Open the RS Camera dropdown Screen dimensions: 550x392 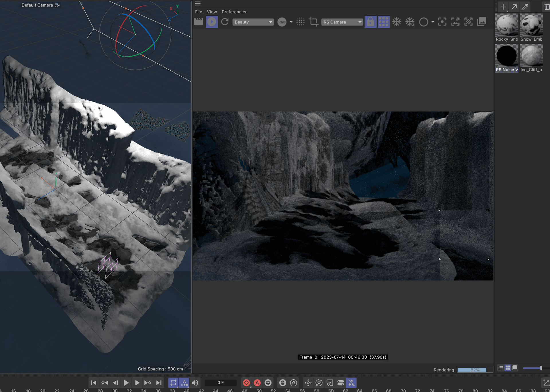[342, 22]
